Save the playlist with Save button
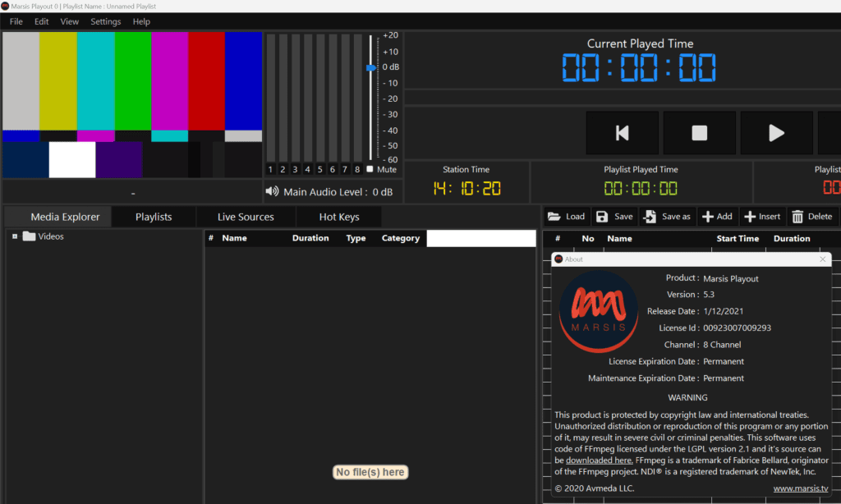 tap(614, 217)
